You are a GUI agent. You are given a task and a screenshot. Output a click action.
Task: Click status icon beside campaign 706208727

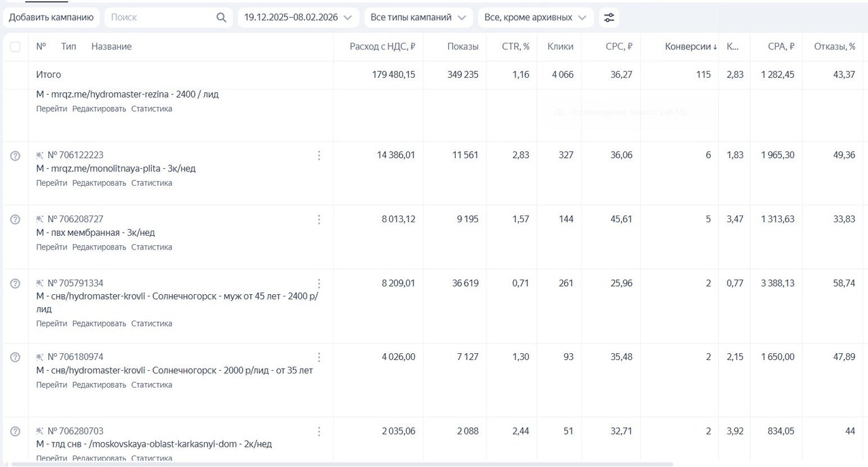15,220
